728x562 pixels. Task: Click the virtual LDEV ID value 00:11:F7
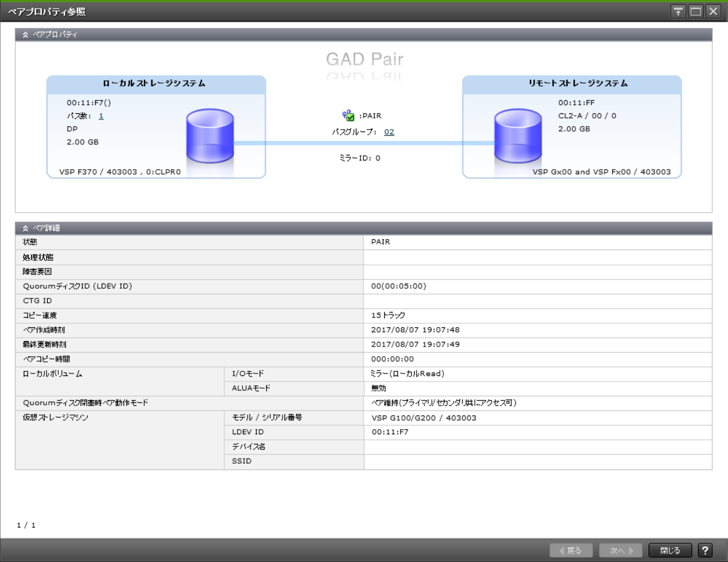[x=390, y=432]
